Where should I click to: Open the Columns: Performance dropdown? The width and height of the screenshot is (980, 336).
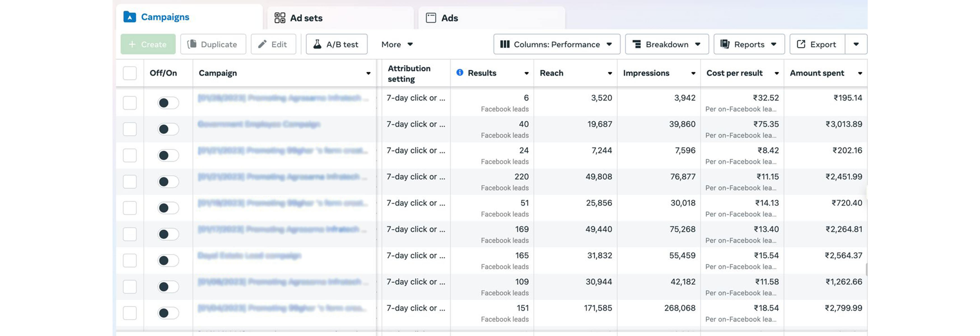[557, 44]
